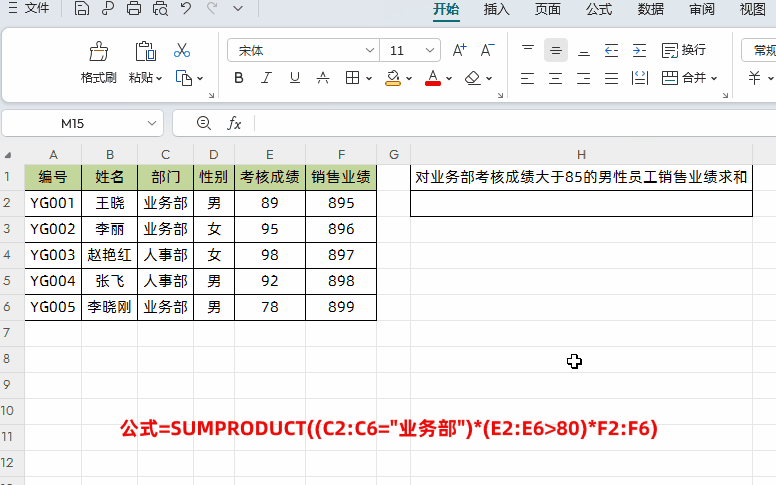
Task: Click the Align Right icon
Action: tap(584, 78)
